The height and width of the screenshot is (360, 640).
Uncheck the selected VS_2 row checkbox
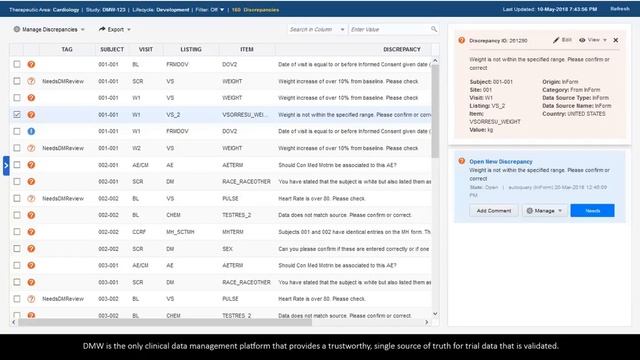coord(17,114)
